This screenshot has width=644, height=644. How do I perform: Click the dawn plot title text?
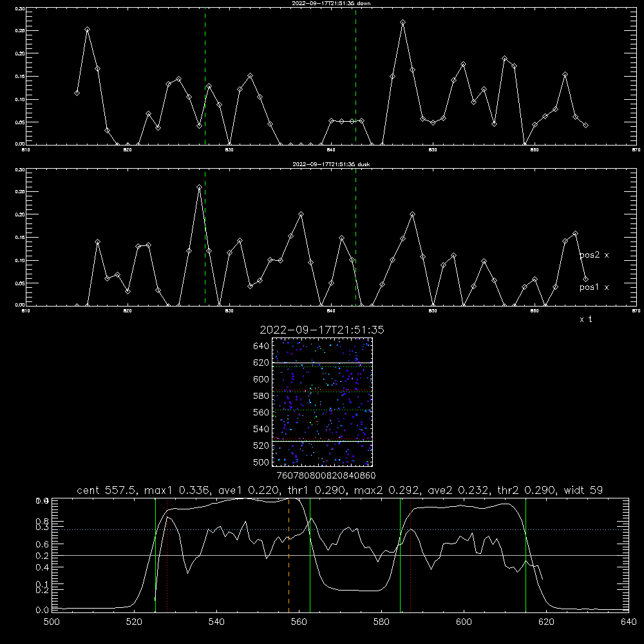[331, 3]
